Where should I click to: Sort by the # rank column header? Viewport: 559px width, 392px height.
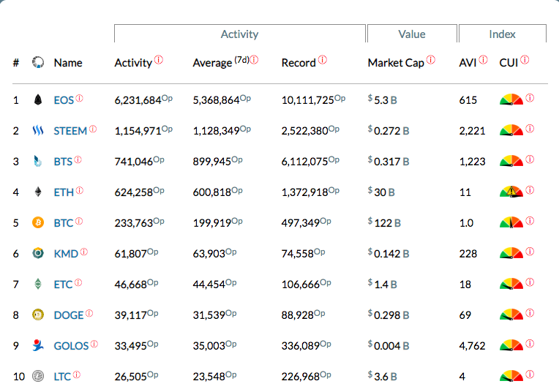16,63
